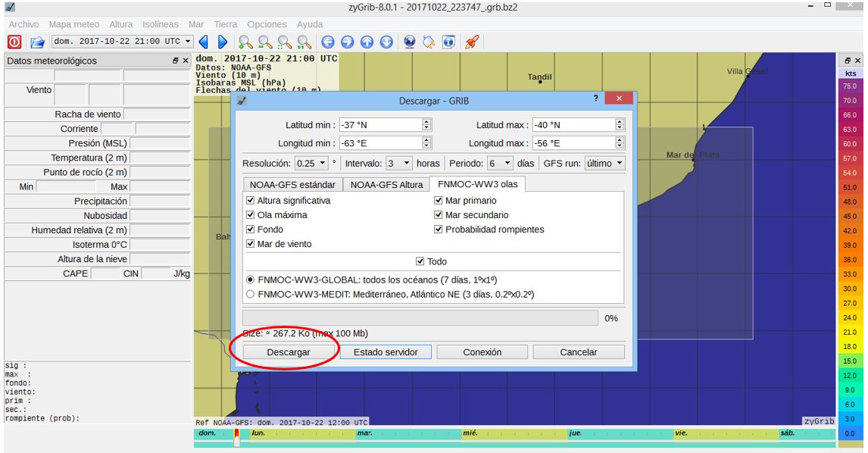868x453 pixels.
Task: Select the FNMOC-WW3 olas tab
Action: tap(478, 184)
